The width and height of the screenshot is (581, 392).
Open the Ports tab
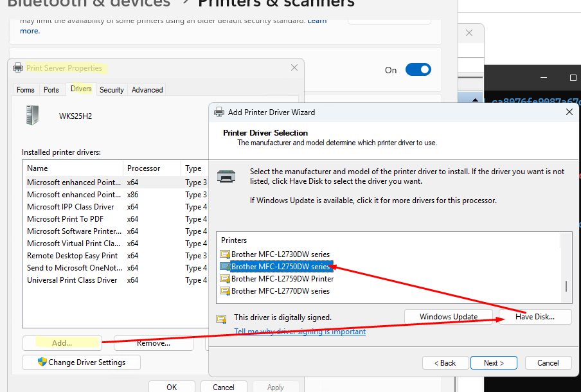point(51,90)
